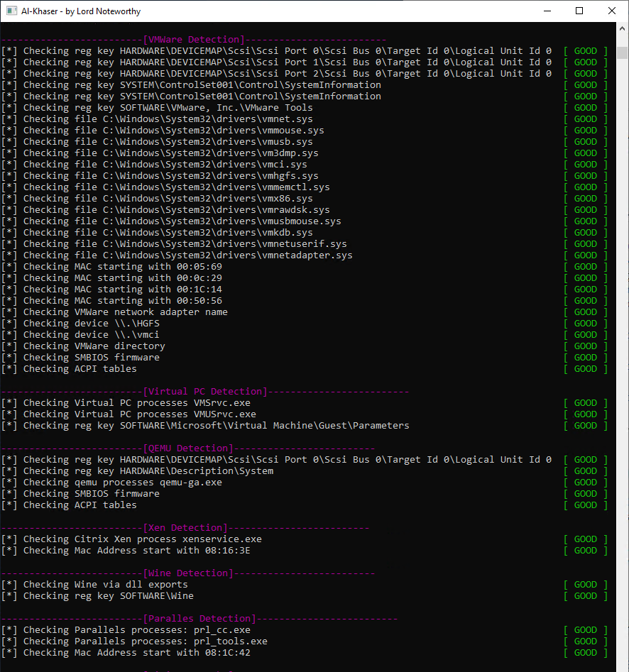The height and width of the screenshot is (672, 629).
Task: Close the Al-Khaser window
Action: pos(612,11)
